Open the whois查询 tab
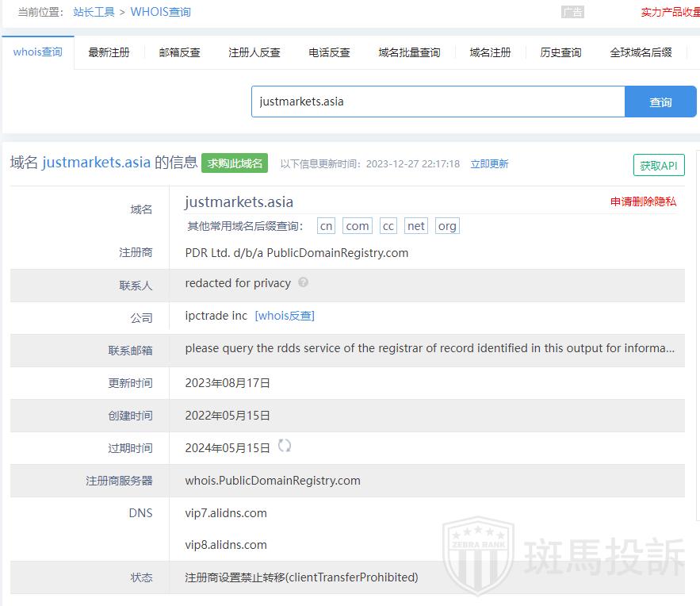This screenshot has height=606, width=700. [37, 52]
